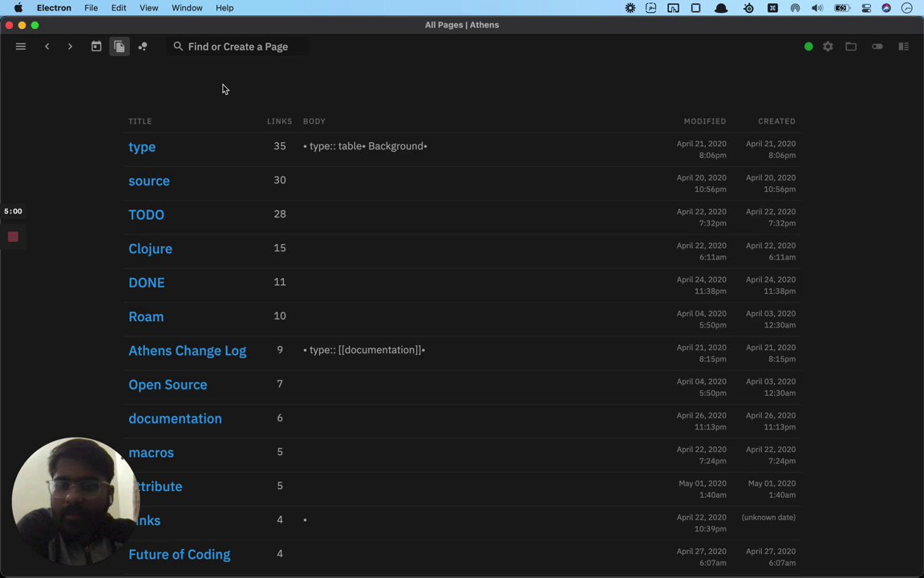Open the Help menu
Viewport: 924px width, 578px height.
tap(225, 8)
